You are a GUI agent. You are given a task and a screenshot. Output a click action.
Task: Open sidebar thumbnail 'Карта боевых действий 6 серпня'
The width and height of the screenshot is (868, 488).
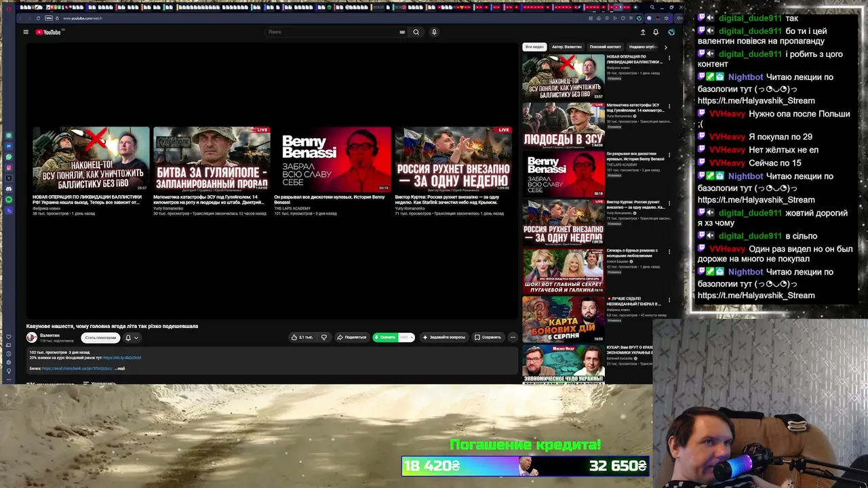click(563, 319)
